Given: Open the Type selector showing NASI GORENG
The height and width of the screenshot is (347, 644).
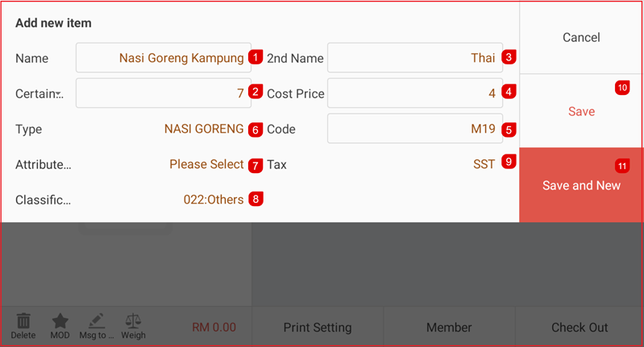Looking at the screenshot, I should click(x=203, y=129).
